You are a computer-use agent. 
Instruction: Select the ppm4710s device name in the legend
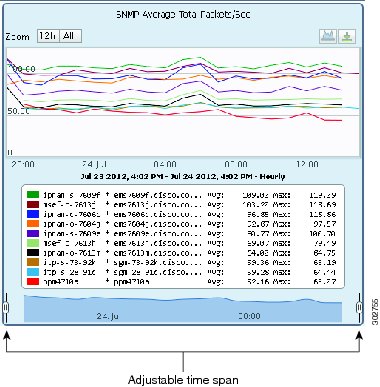pyautogui.click(x=61, y=282)
